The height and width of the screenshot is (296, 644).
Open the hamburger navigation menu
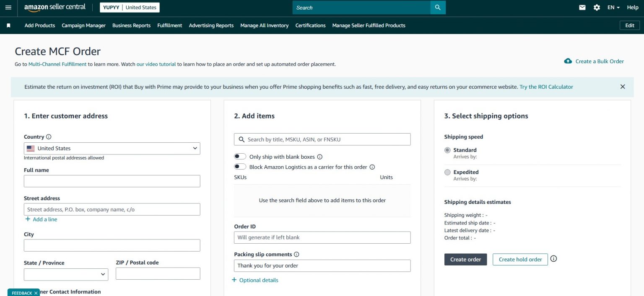[8, 7]
